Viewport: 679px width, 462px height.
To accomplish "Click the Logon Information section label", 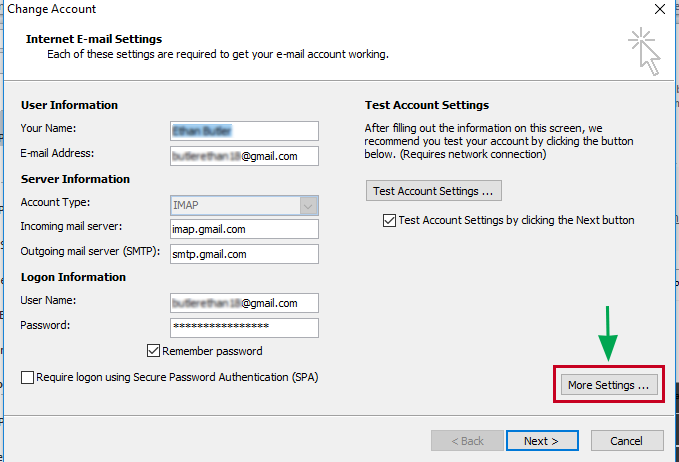I will [73, 277].
